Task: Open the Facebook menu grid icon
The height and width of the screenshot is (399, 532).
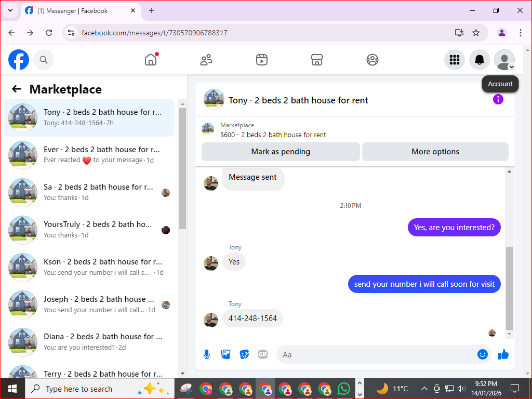Action: coord(454,60)
